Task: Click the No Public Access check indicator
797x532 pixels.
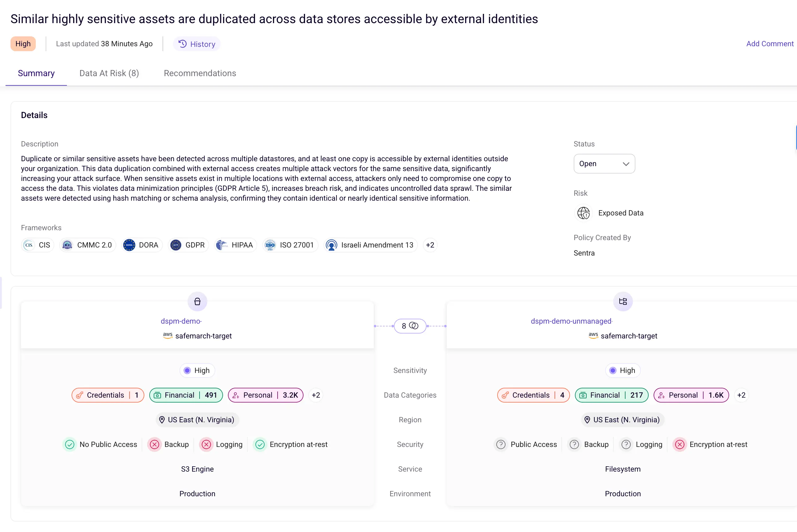Action: click(69, 444)
